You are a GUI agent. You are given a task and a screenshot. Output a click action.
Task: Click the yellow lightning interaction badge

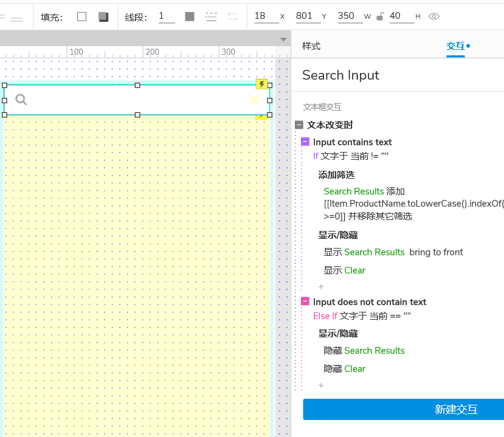(x=261, y=84)
